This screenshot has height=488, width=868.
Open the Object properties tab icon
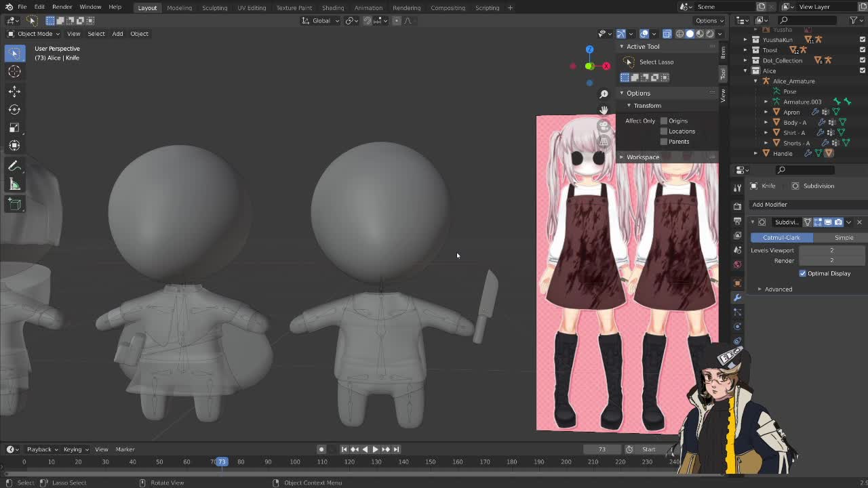pyautogui.click(x=738, y=283)
